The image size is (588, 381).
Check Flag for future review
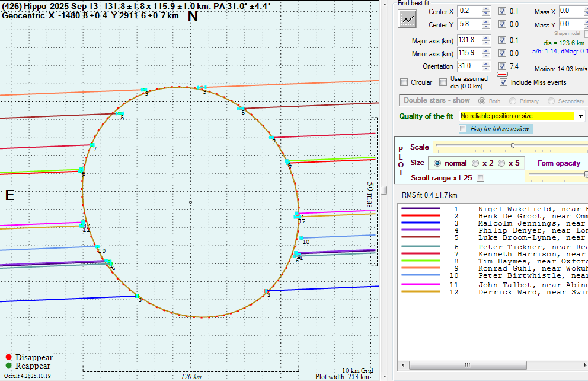tap(463, 129)
